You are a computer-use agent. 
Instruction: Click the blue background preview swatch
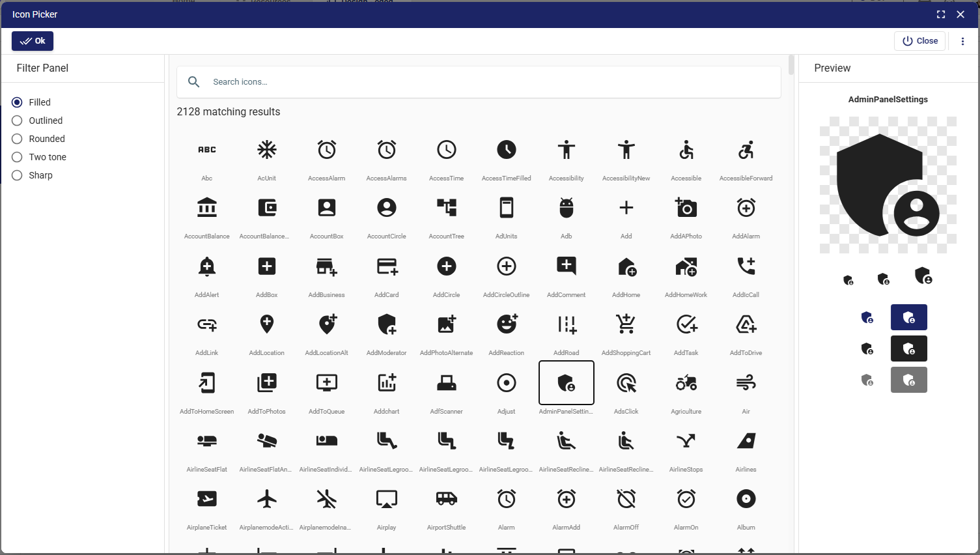(908, 317)
